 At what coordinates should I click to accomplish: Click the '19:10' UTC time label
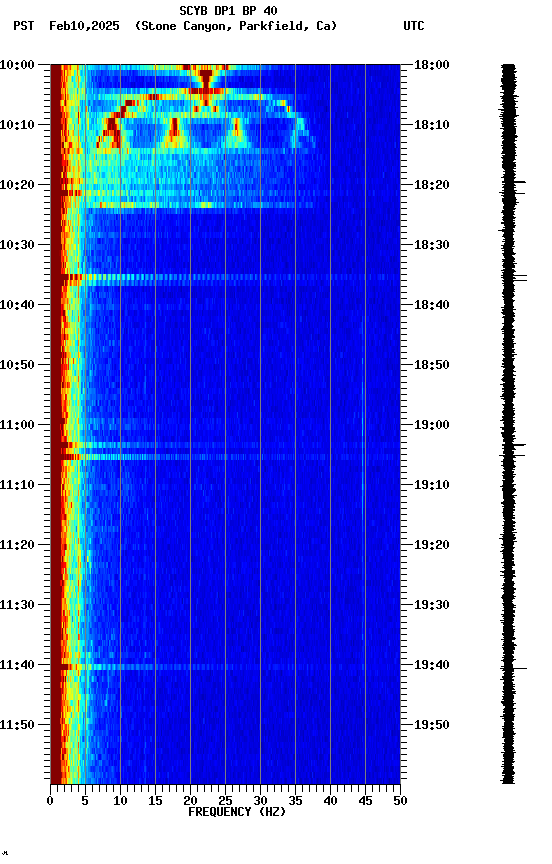tap(432, 485)
